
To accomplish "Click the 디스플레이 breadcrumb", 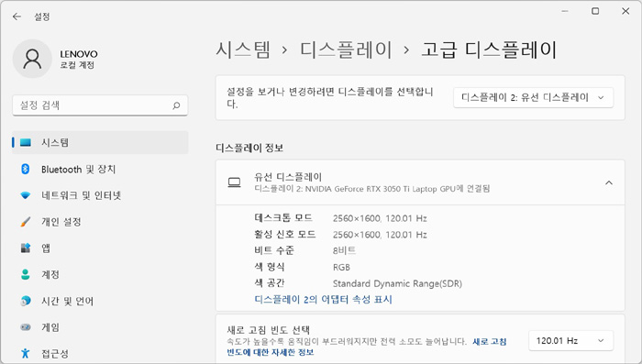I will [346, 50].
